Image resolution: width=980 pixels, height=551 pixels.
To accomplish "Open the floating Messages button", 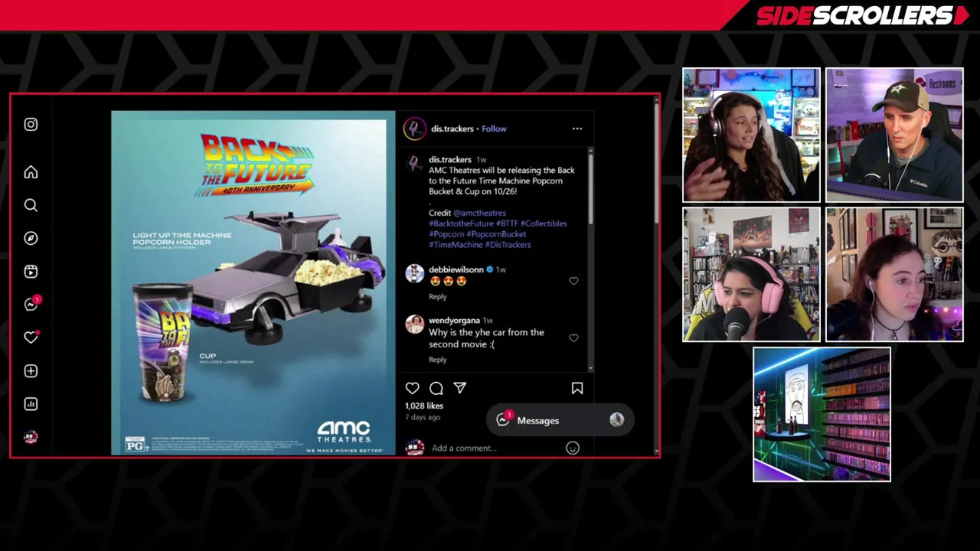I will [x=560, y=420].
